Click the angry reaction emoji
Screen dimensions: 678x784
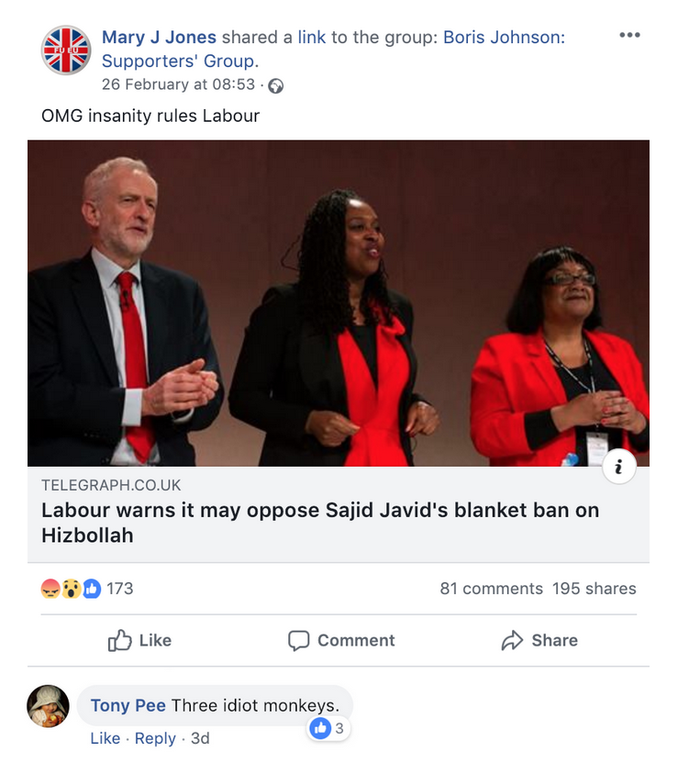50,589
